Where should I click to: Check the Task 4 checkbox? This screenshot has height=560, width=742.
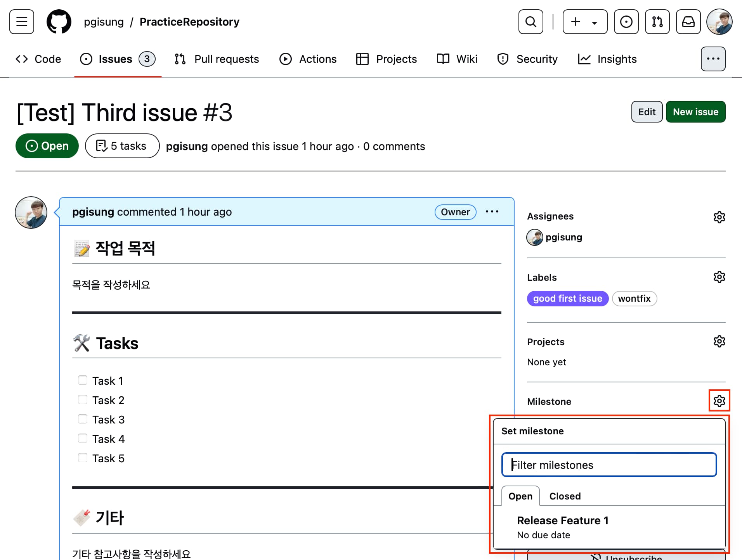click(83, 438)
